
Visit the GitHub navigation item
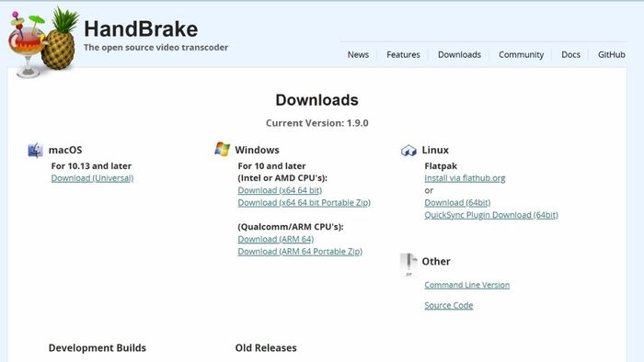[x=612, y=54]
